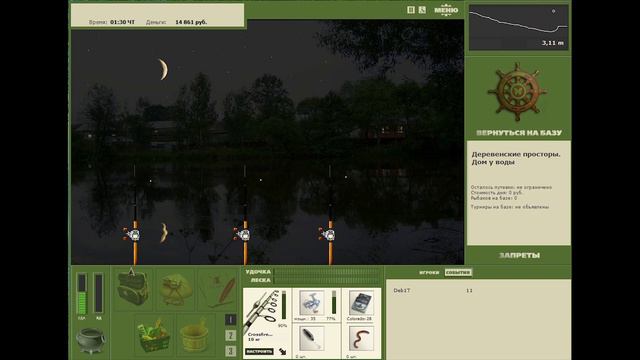Open the food basket icon
This screenshot has height=360, width=640.
(x=154, y=336)
